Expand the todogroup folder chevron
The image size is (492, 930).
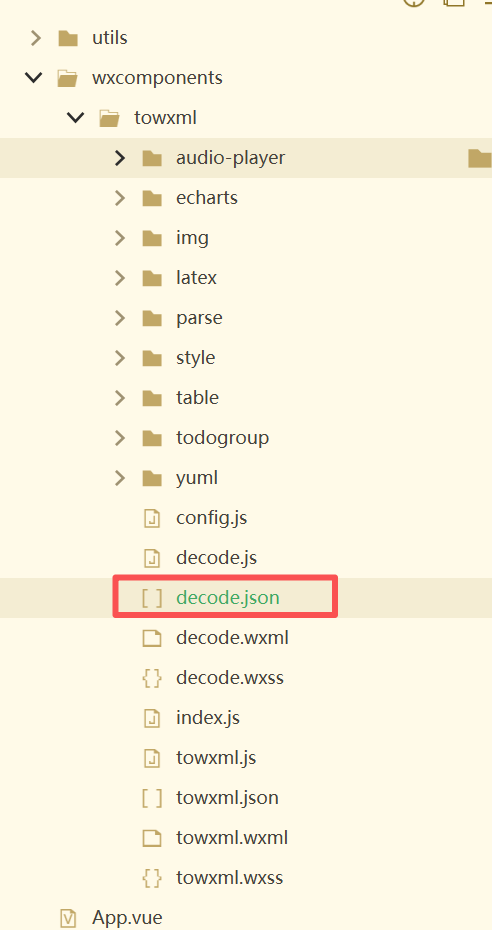pos(120,438)
